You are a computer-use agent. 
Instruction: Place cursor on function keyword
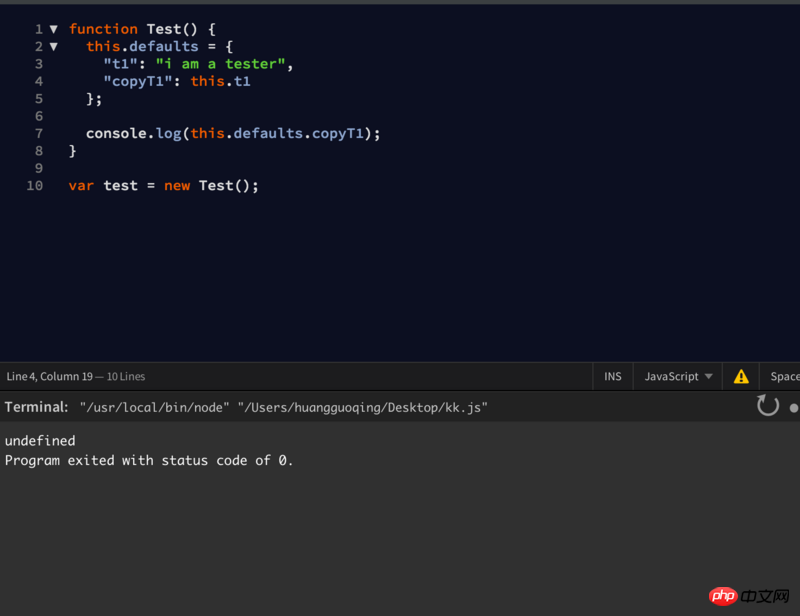coord(104,29)
